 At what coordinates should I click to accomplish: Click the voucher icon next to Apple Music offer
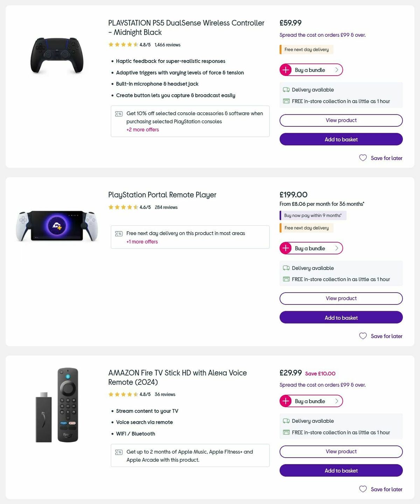coord(119,452)
